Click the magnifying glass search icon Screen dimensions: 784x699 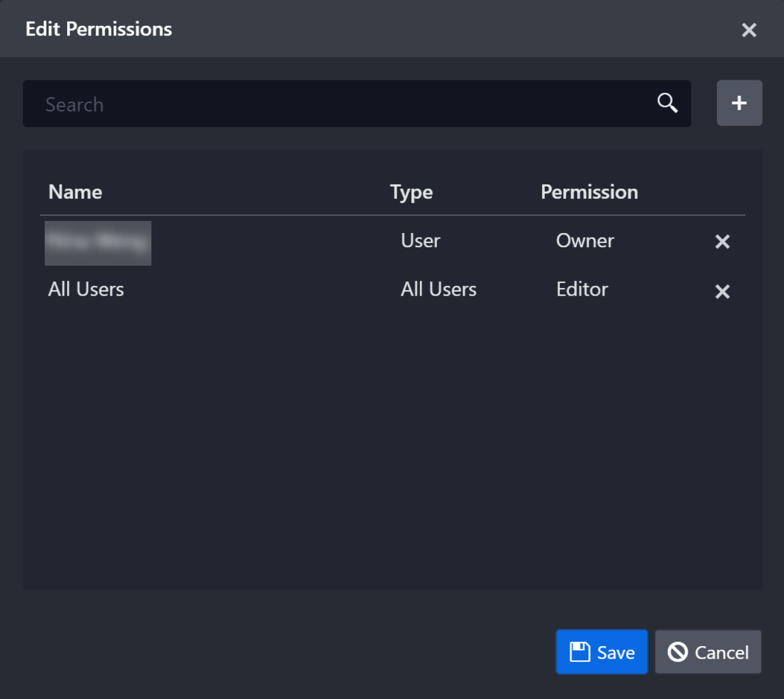[667, 103]
